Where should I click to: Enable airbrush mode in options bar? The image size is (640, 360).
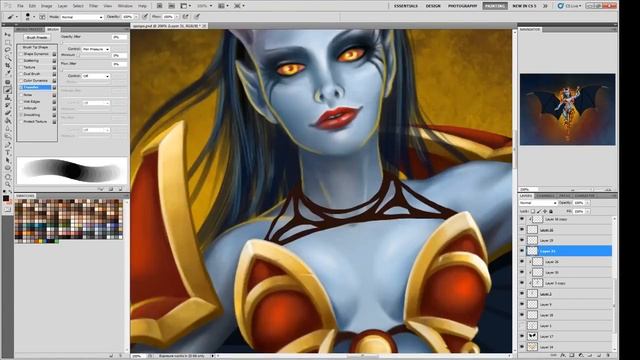[186, 17]
